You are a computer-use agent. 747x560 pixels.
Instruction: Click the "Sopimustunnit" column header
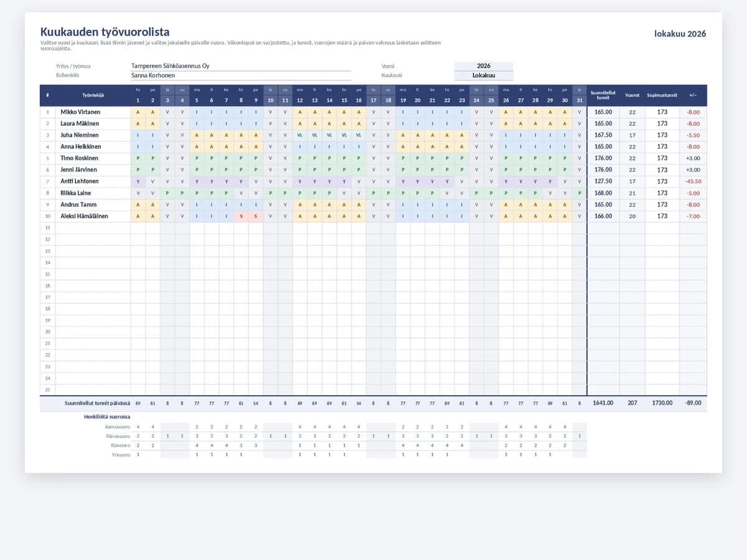[662, 95]
